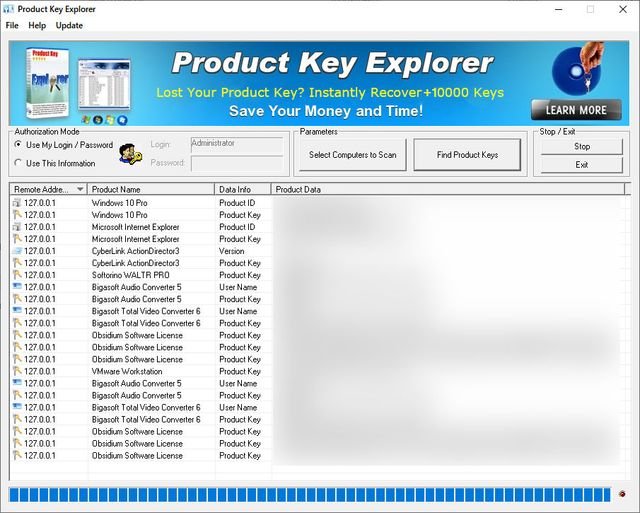Click the Product Key cell of Softorino WALTR PRO
Viewport: 640px width, 513px height.
click(x=240, y=275)
